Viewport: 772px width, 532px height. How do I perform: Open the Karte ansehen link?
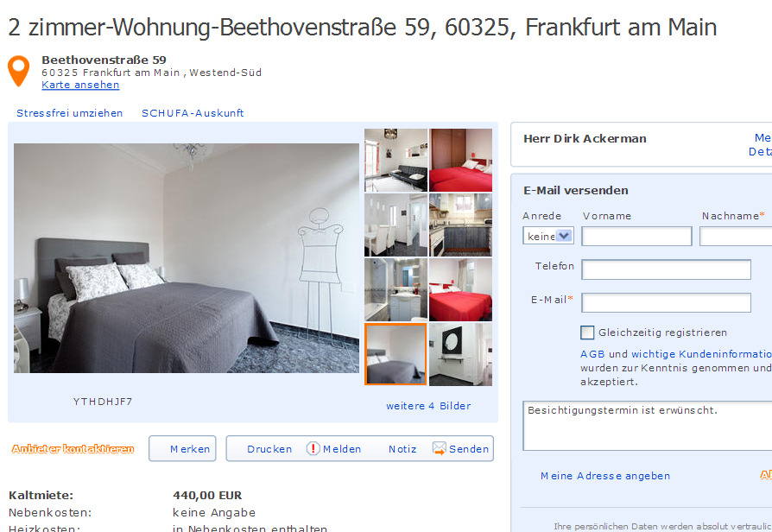(x=80, y=85)
